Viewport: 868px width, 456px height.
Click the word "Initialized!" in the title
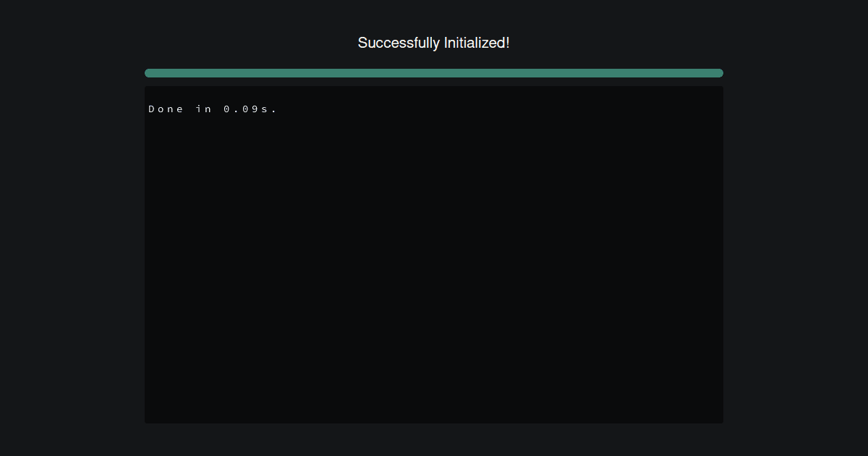pyautogui.click(x=477, y=43)
